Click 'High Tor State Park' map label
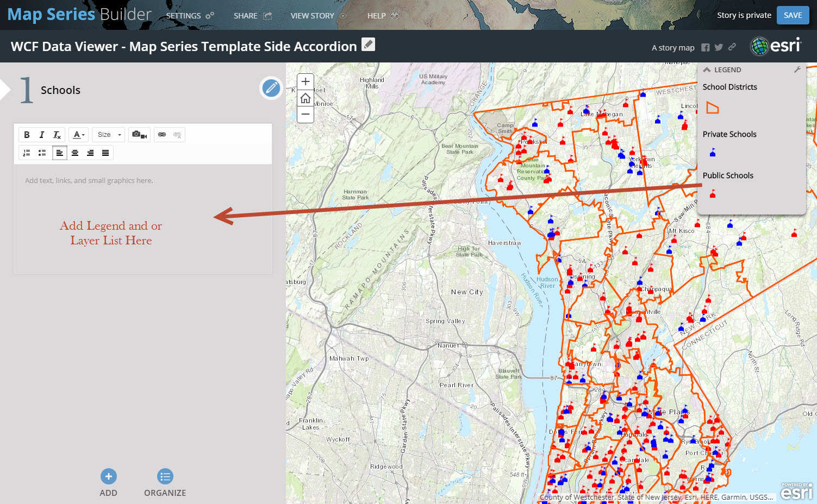 pos(469,251)
